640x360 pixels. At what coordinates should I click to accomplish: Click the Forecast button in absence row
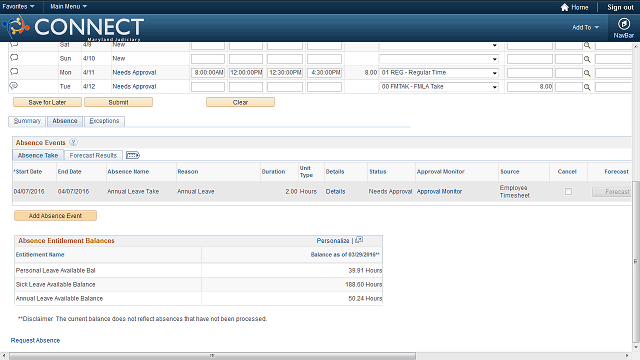(x=612, y=191)
